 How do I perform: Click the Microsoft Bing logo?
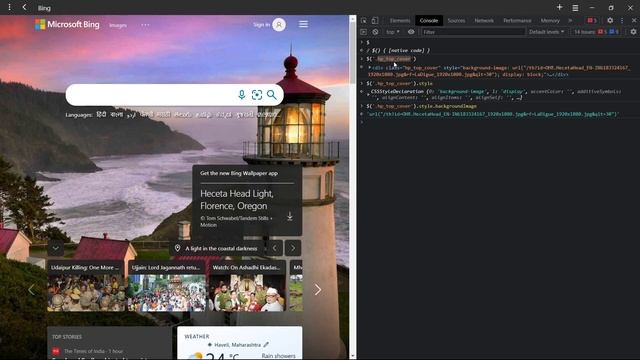(67, 24)
